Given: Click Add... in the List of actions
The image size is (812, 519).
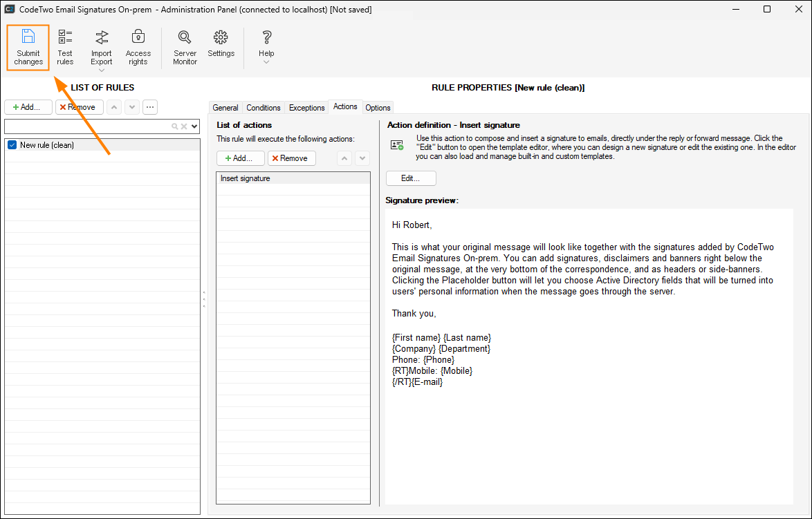Looking at the screenshot, I should click(x=240, y=158).
